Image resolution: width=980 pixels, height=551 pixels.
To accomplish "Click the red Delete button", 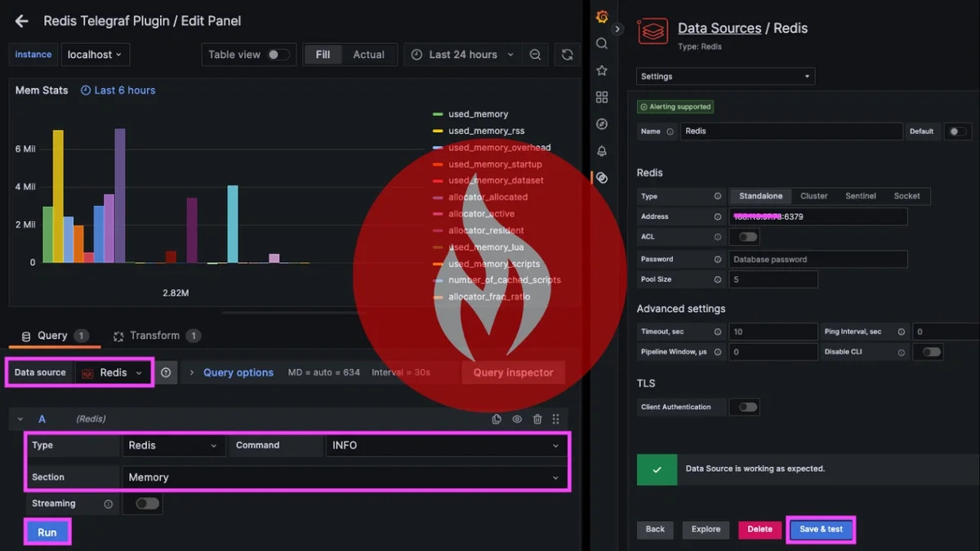I will (x=759, y=529).
